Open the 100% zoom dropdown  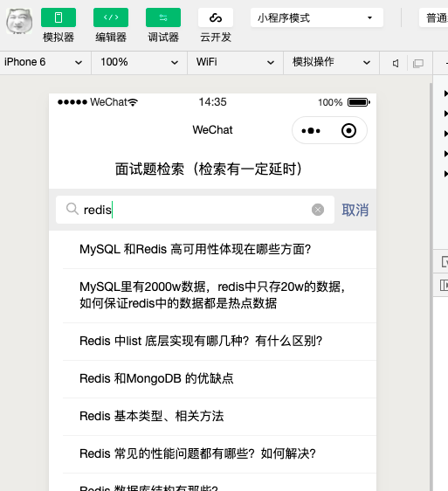click(x=139, y=62)
